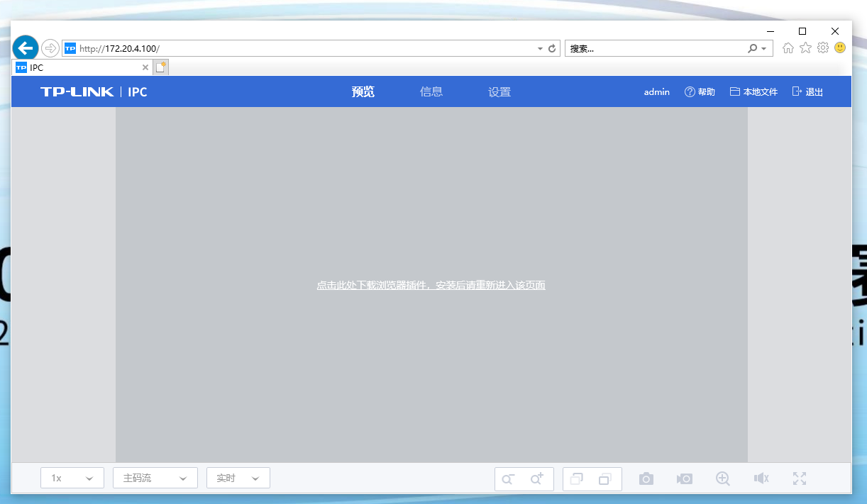
Task: Start recording with the video camera icon
Action: 685,479
